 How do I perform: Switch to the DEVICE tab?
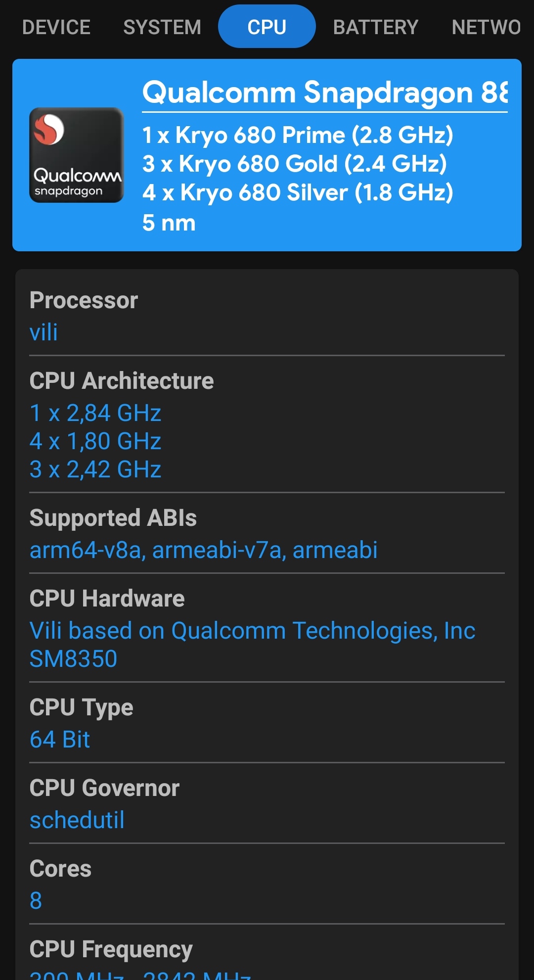pos(56,27)
